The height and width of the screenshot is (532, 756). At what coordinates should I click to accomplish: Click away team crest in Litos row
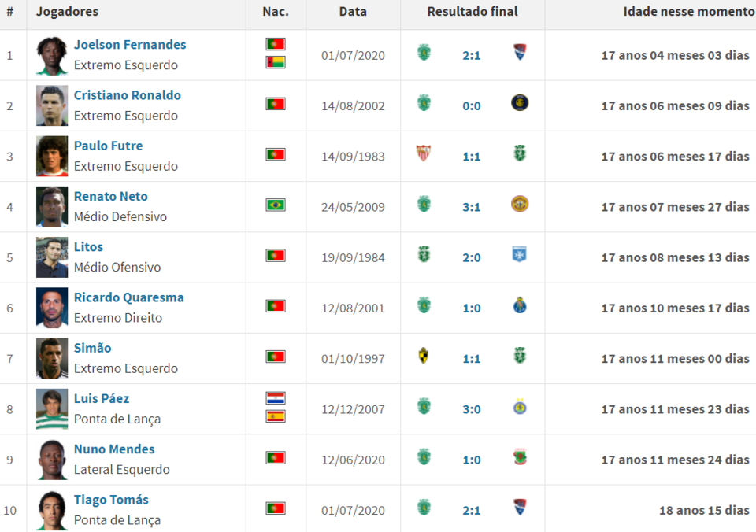(x=519, y=255)
